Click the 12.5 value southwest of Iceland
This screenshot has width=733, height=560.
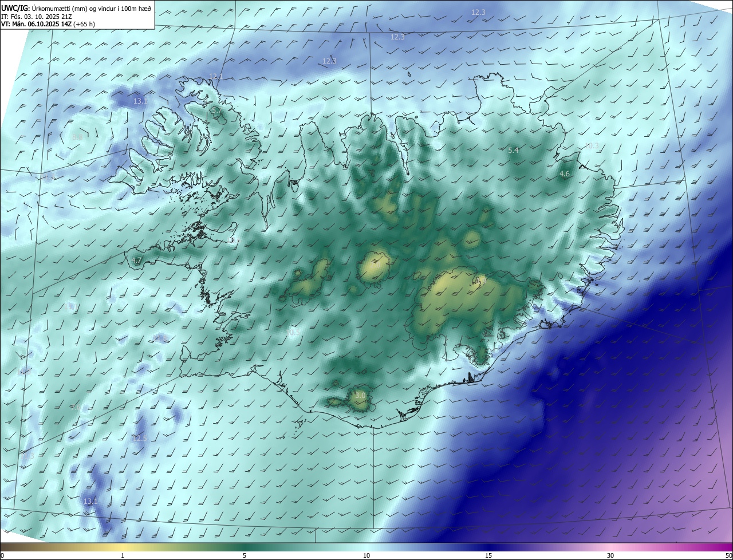(x=140, y=439)
